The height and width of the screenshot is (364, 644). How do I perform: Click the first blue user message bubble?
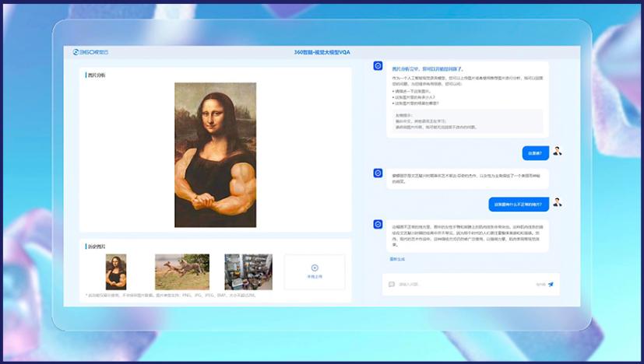(x=535, y=153)
